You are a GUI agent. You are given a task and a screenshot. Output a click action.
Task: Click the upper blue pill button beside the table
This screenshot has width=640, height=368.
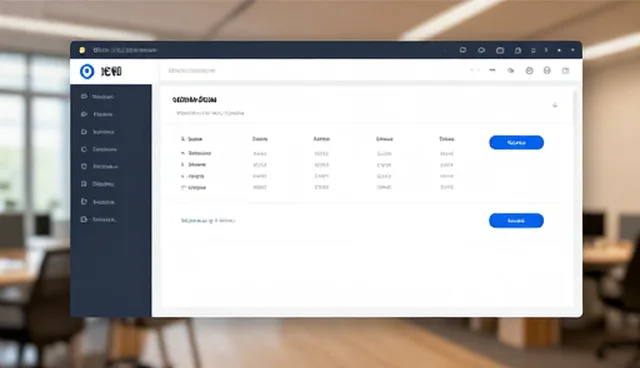click(516, 142)
